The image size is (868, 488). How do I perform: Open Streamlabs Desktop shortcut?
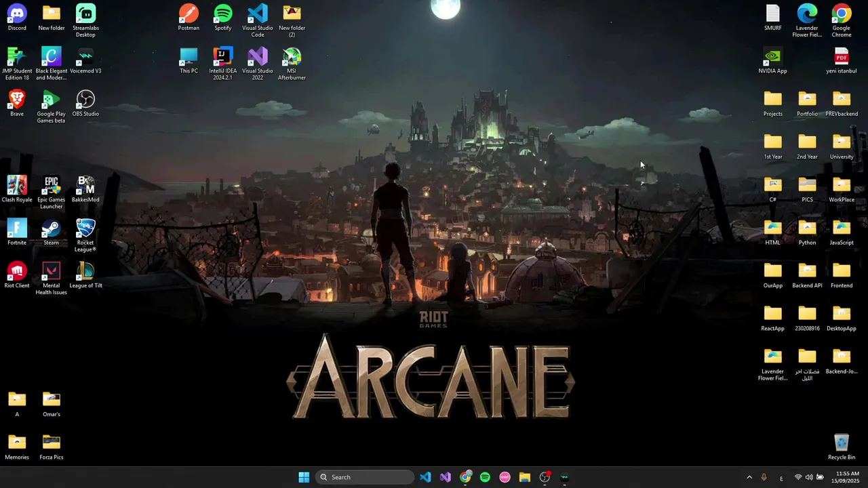[85, 21]
